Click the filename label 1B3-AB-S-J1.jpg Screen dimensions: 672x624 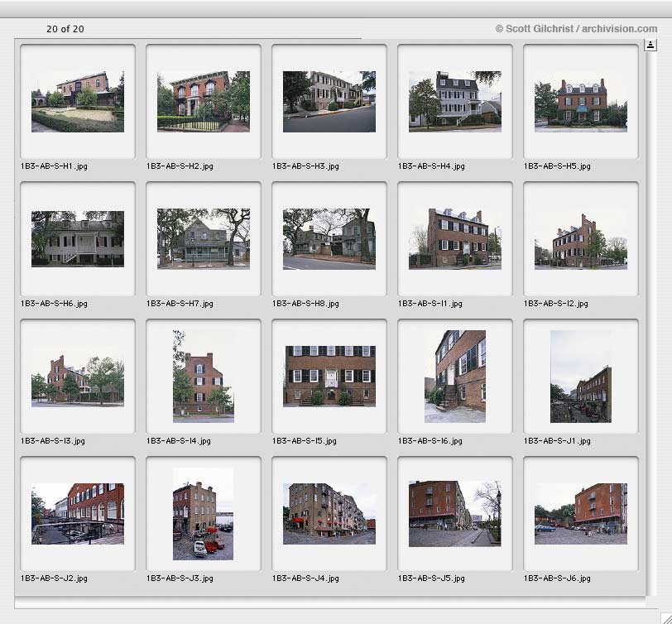pyautogui.click(x=557, y=441)
